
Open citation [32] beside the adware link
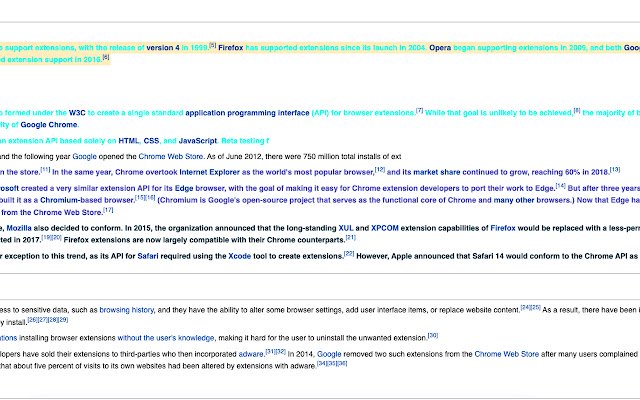pos(281,351)
